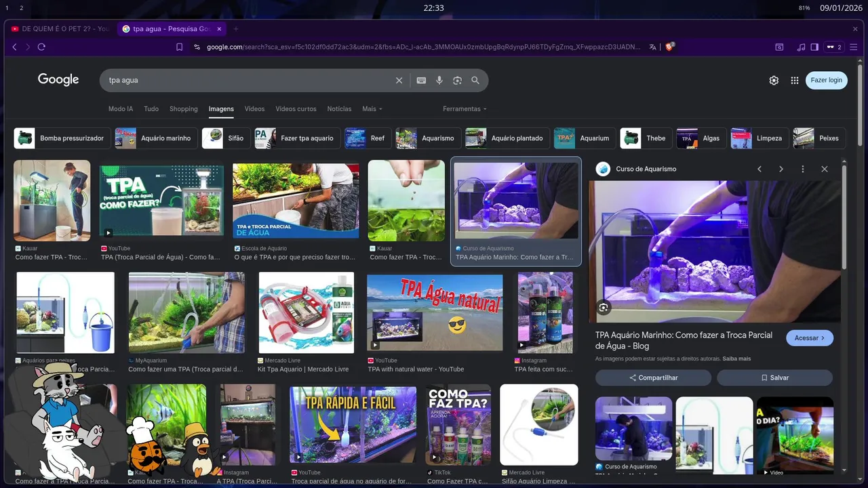The width and height of the screenshot is (868, 488).
Task: Click the private windows glasses indicator
Action: click(833, 47)
